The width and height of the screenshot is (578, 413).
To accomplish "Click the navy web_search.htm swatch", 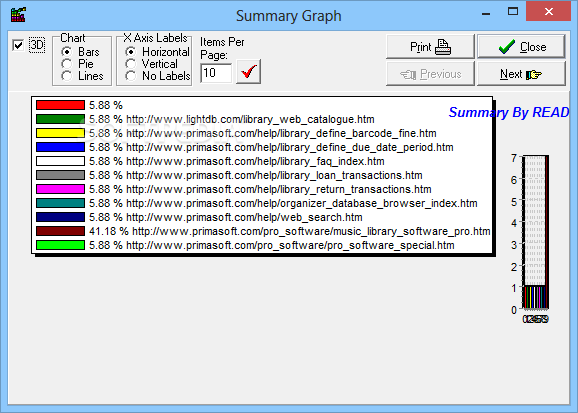I will point(60,217).
